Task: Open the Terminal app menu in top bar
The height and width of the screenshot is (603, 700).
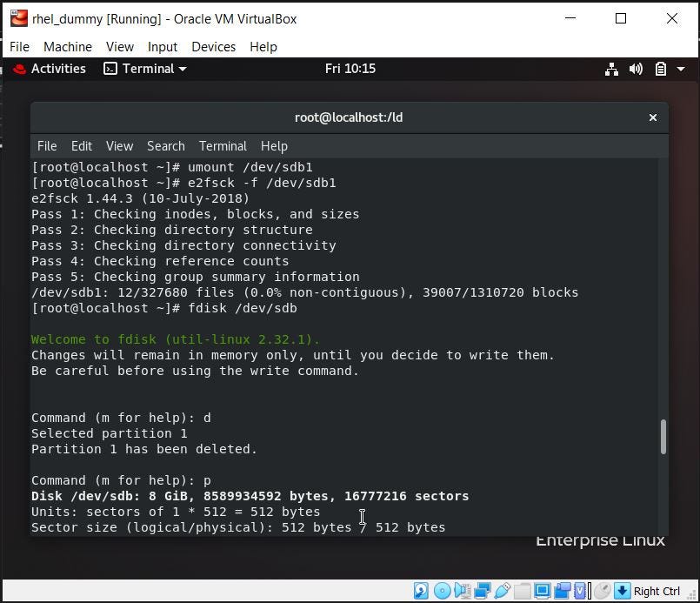Action: (145, 69)
